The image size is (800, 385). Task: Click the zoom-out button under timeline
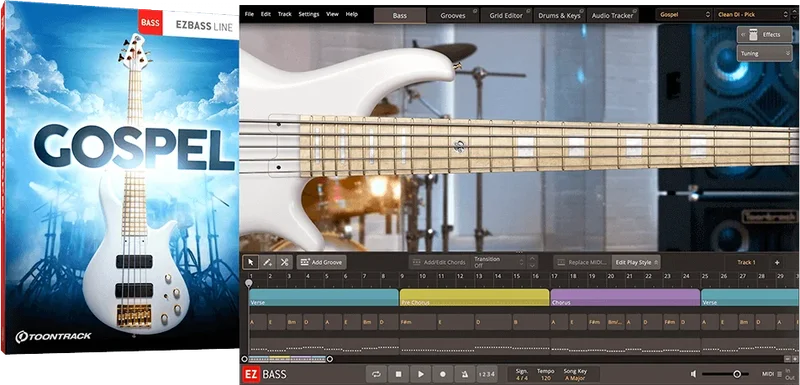(x=786, y=359)
